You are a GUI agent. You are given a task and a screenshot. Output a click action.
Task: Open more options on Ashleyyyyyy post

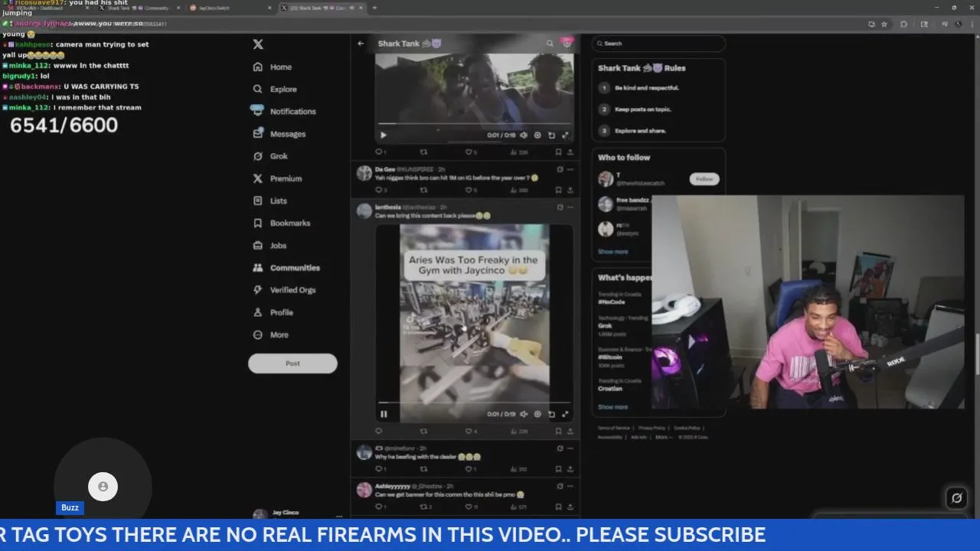[570, 486]
